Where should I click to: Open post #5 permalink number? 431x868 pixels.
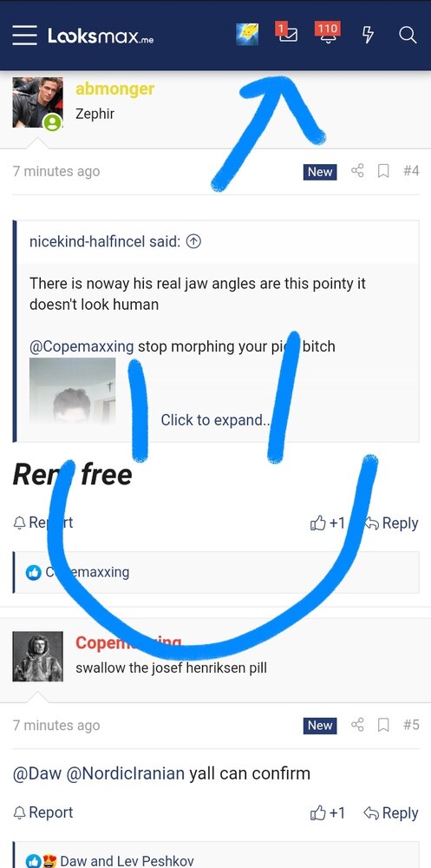click(411, 725)
